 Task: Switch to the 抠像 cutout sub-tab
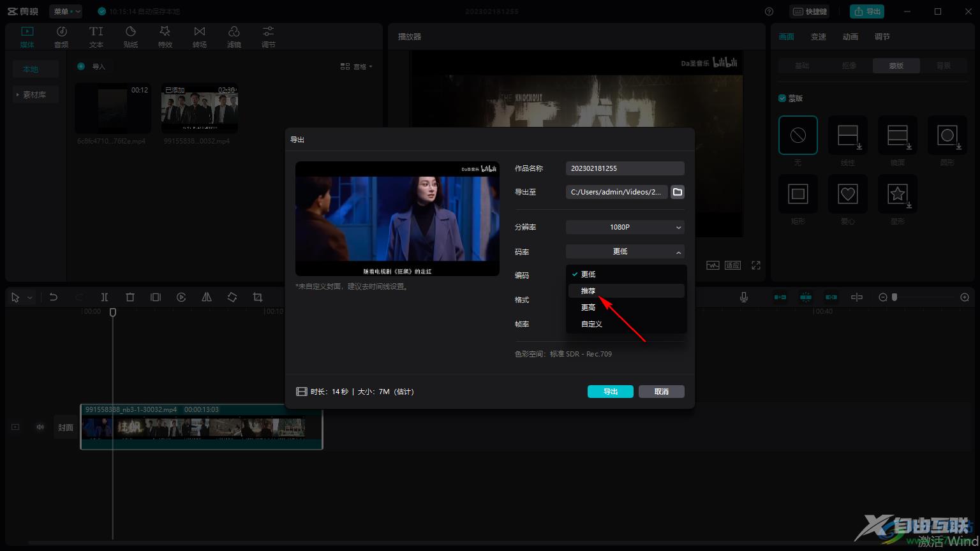[849, 66]
